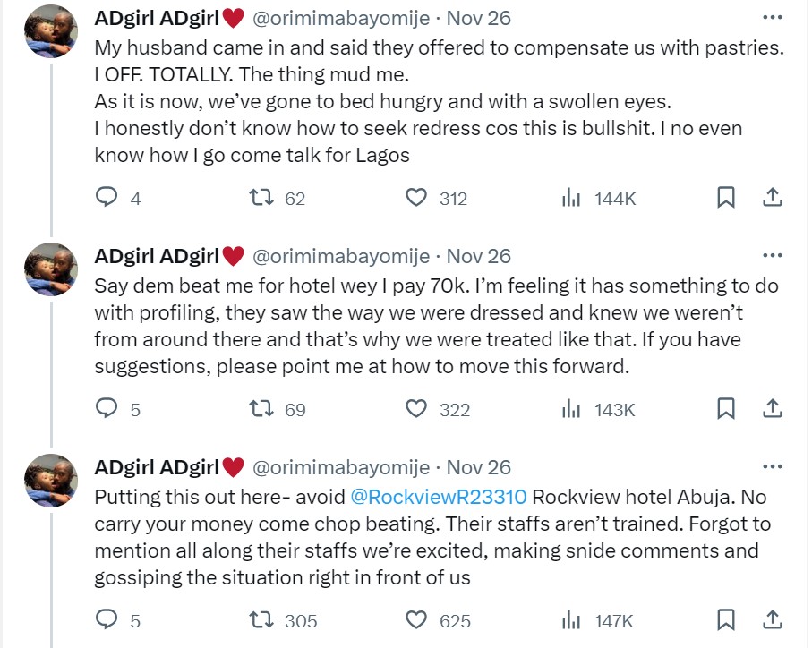Open more options on the first tweet
The height and width of the screenshot is (648, 812).
click(x=771, y=18)
